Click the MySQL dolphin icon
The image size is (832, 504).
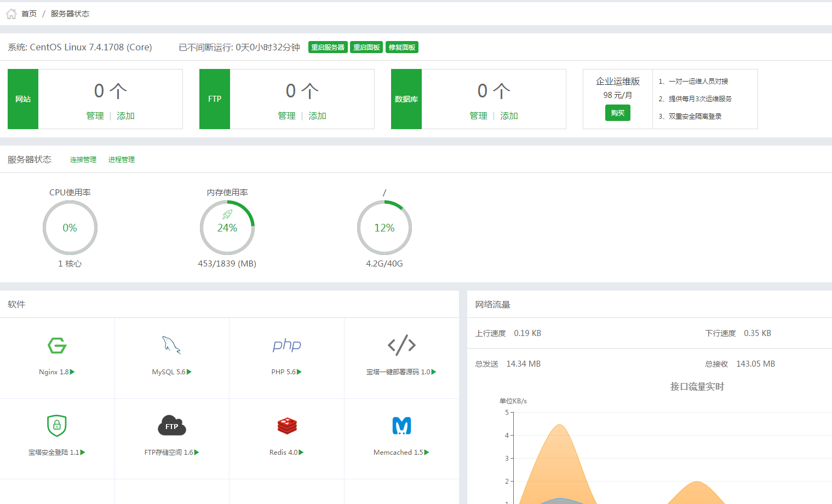[171, 345]
